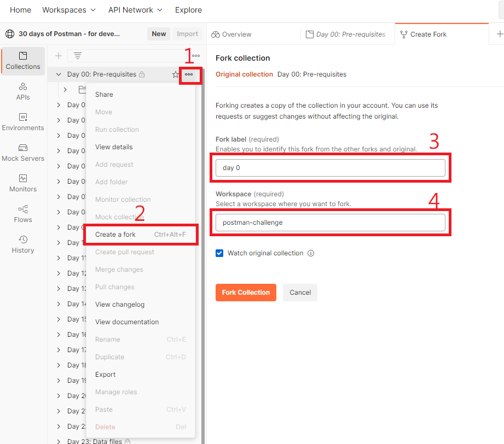Expand the Day 23: Data files collection
The image size is (504, 444).
pos(59,441)
